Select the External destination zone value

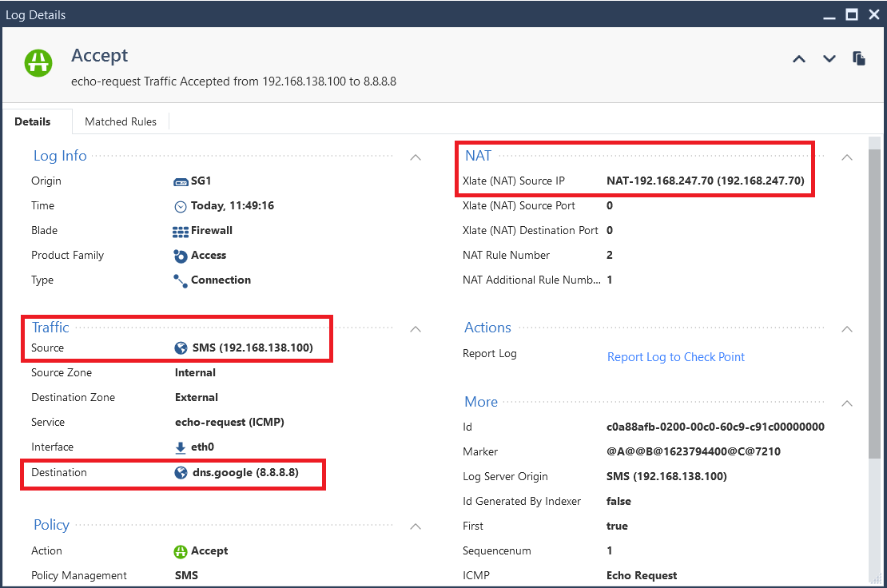point(197,398)
